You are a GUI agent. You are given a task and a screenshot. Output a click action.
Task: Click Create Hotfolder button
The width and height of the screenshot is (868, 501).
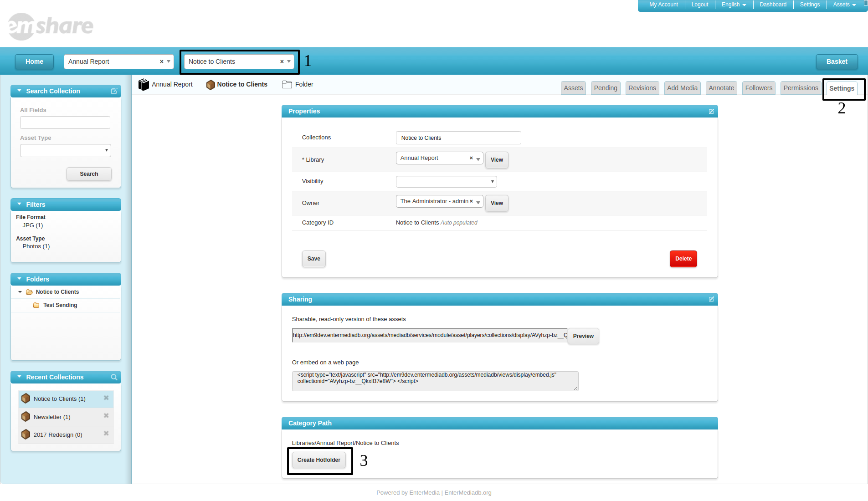point(318,460)
